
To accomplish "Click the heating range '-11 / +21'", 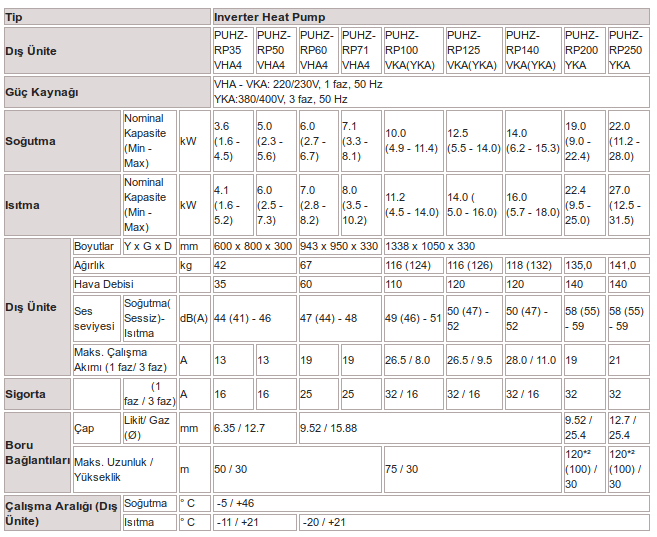I will point(255,522).
